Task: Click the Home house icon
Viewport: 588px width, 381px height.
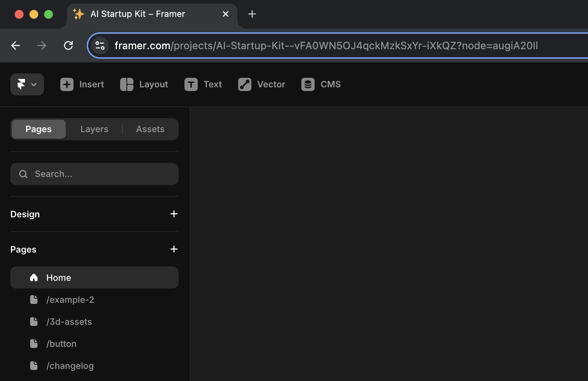Action: [x=34, y=277]
